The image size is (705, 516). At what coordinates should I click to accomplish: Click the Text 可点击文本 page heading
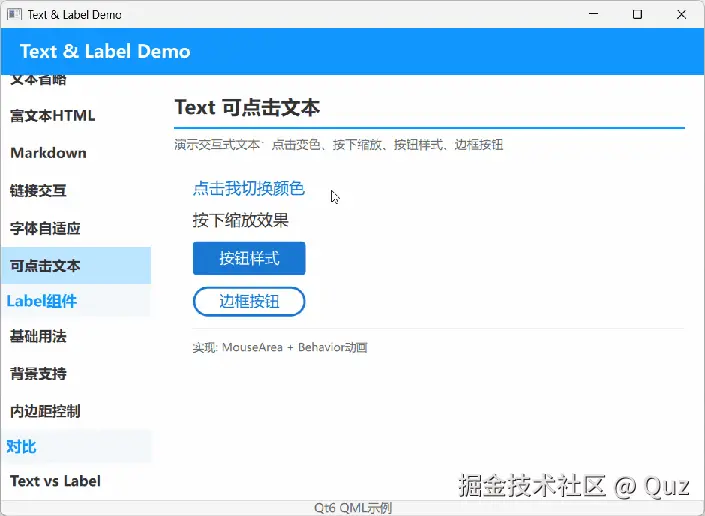247,107
